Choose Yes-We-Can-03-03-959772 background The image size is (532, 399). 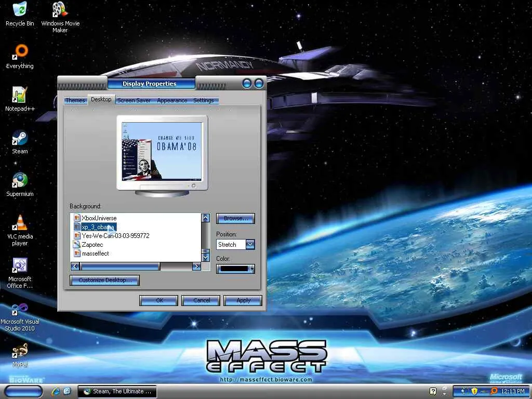point(115,235)
